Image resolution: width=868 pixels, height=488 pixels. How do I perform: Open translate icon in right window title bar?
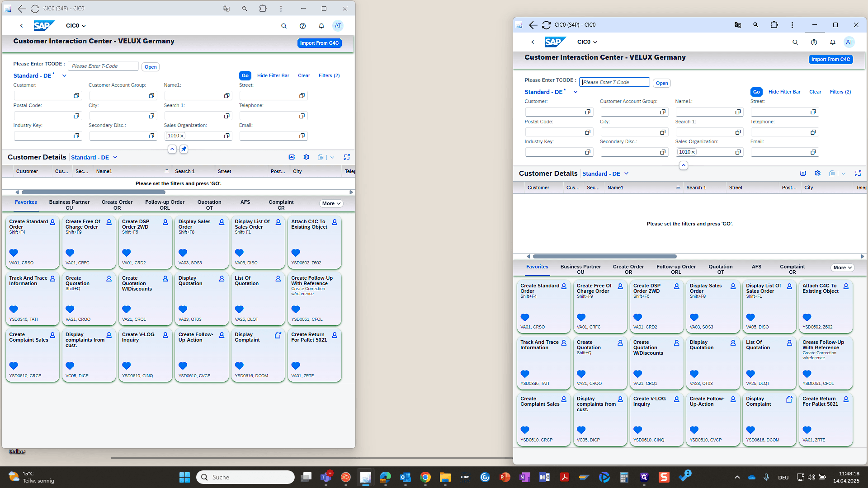pos(738,25)
